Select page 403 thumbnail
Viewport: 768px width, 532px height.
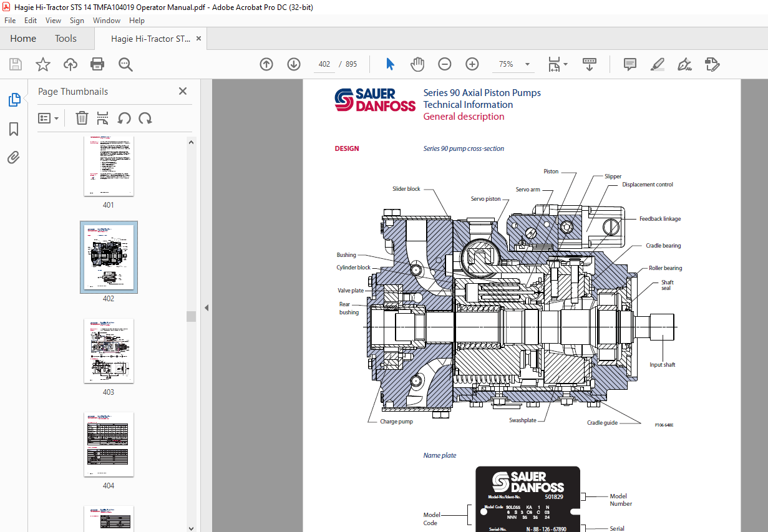point(109,351)
